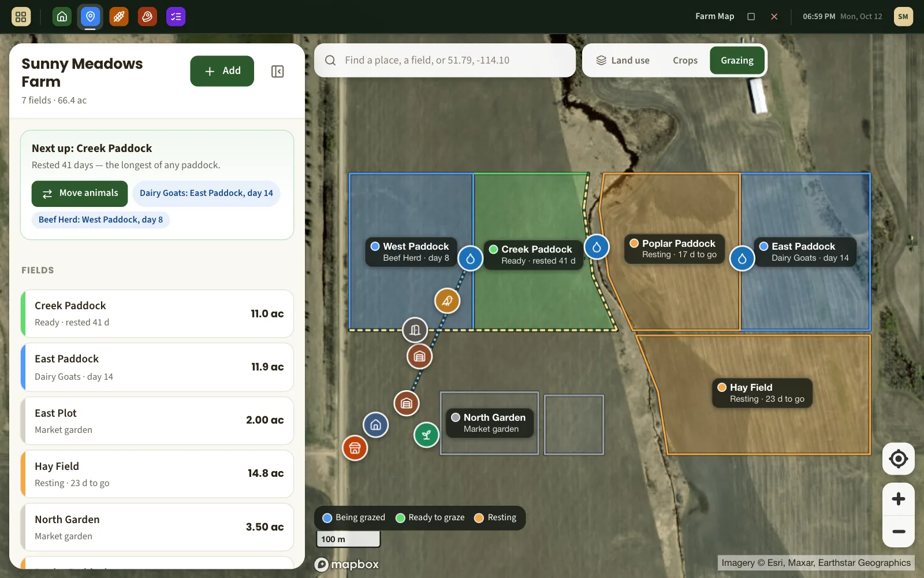Zoom out on the map
The image size is (924, 578).
click(x=898, y=532)
